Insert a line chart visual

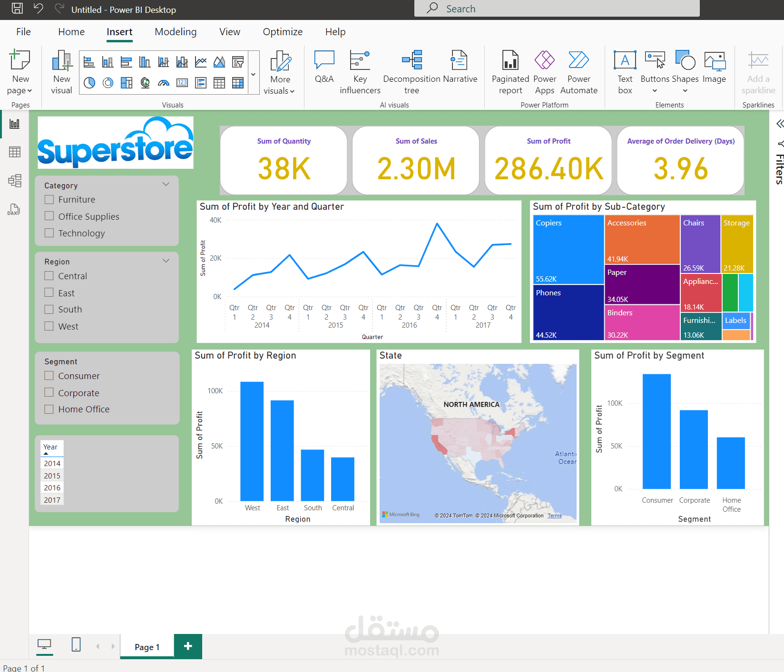(x=201, y=62)
